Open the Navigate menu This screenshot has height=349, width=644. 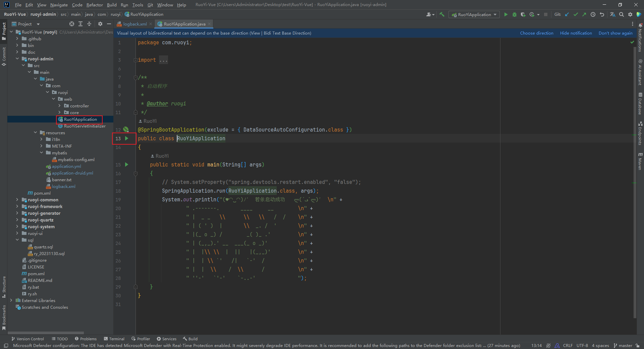point(59,5)
